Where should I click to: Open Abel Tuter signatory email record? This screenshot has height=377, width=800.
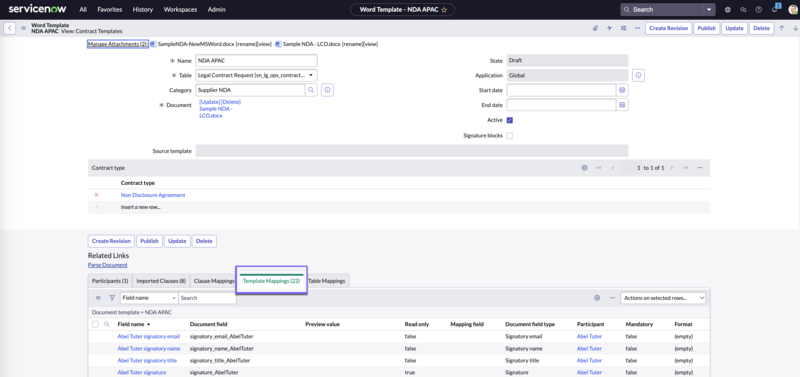148,337
